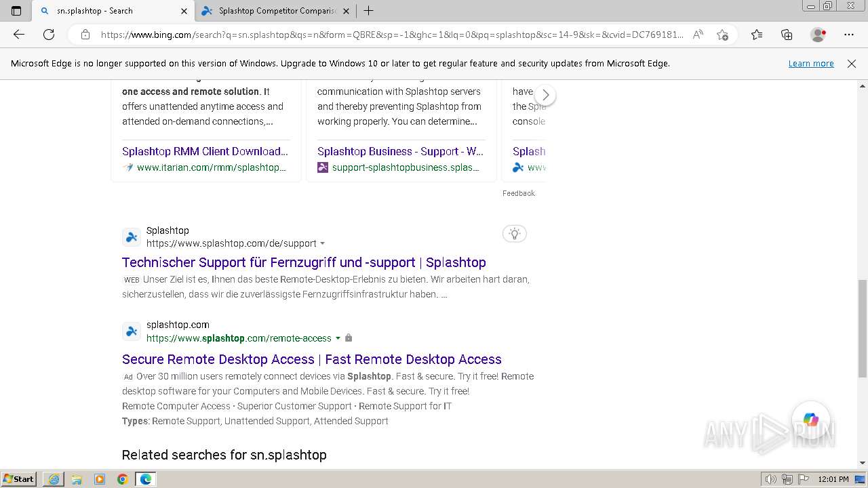Open Read aloud from address bar
Viewport: 868px width, 488px height.
pyautogui.click(x=698, y=35)
